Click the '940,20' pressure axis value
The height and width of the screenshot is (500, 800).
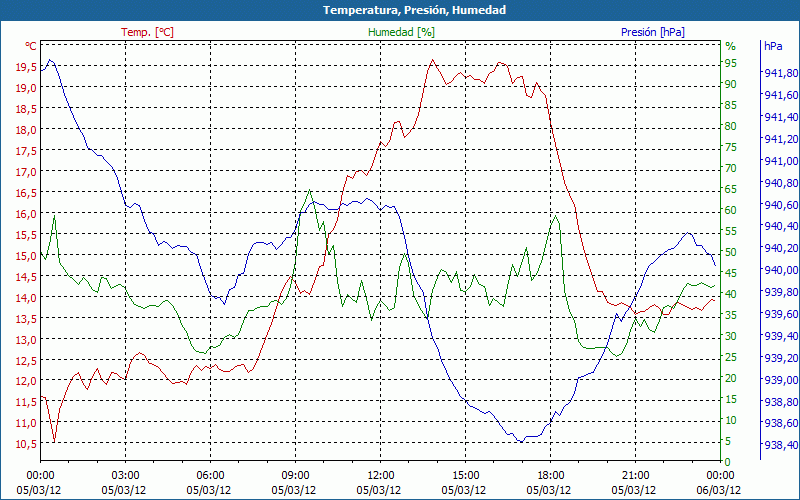[x=781, y=248]
